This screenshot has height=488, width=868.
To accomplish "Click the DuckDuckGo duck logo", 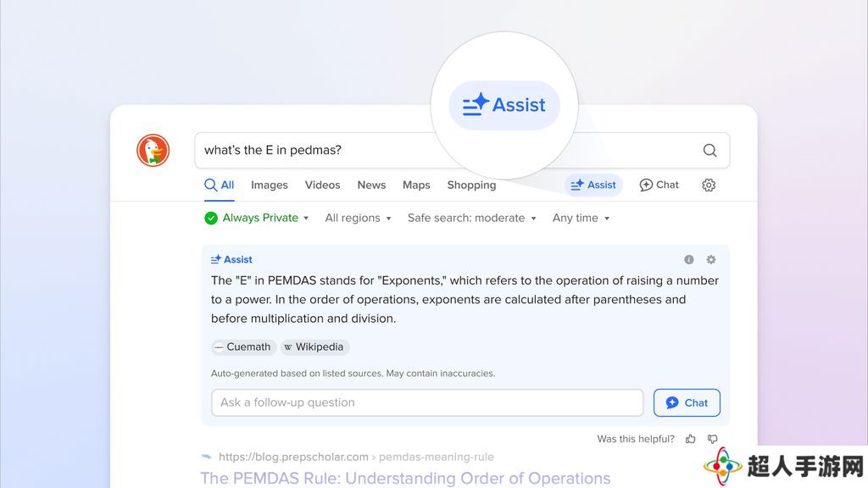I will coord(153,150).
